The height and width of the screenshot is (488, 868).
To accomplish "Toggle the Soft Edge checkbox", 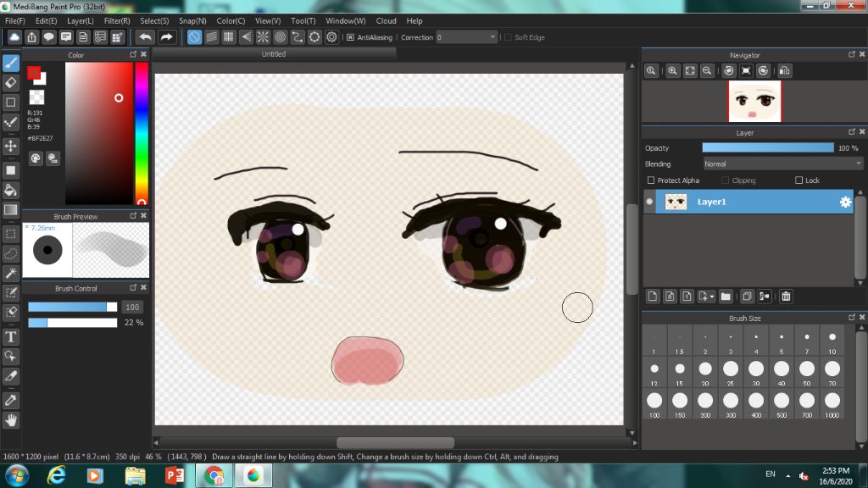I will coord(508,37).
